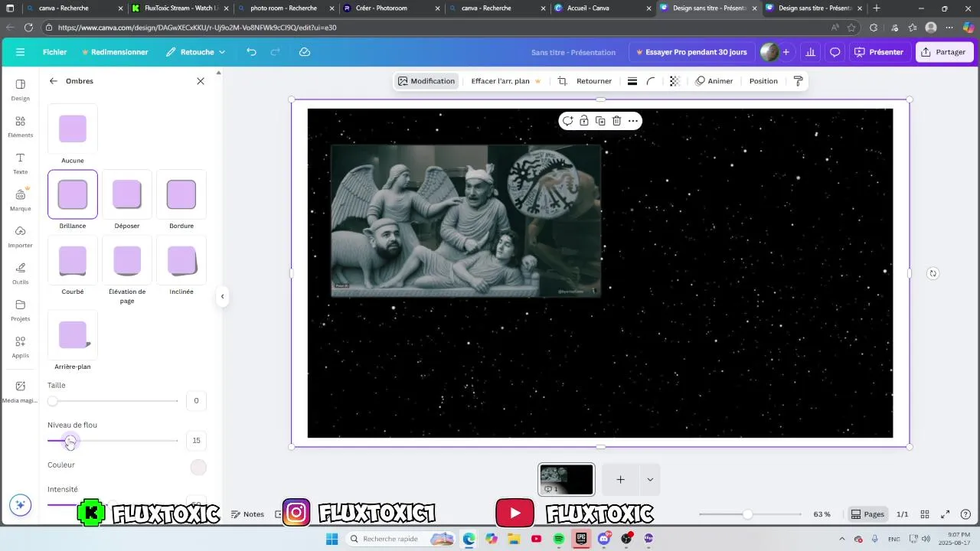Expand add-page options chevron
Screen dimensions: 980x551
click(650, 480)
